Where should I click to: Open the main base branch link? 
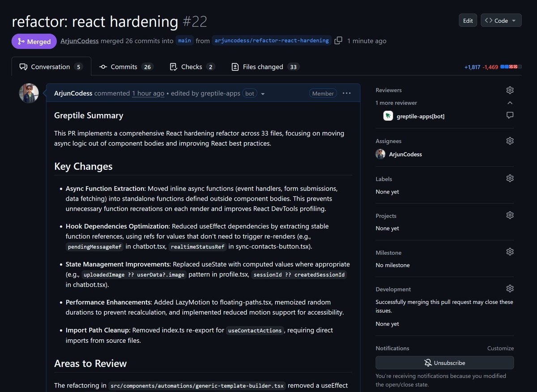[x=184, y=41]
